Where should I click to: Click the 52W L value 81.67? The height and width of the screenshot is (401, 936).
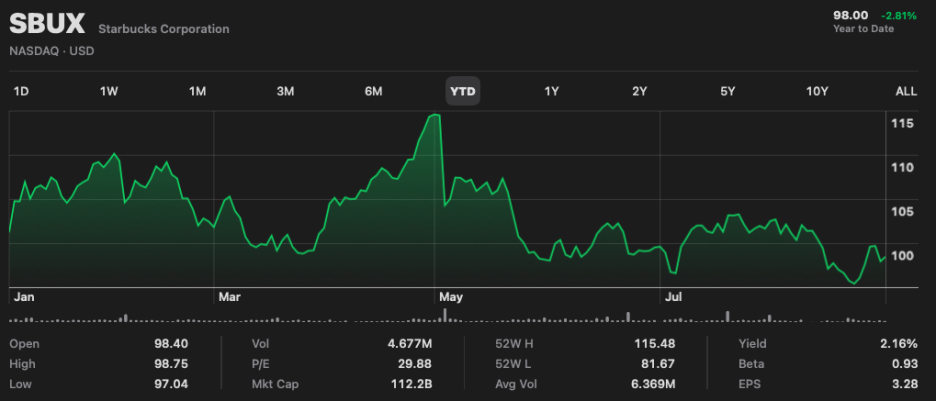pyautogui.click(x=658, y=364)
